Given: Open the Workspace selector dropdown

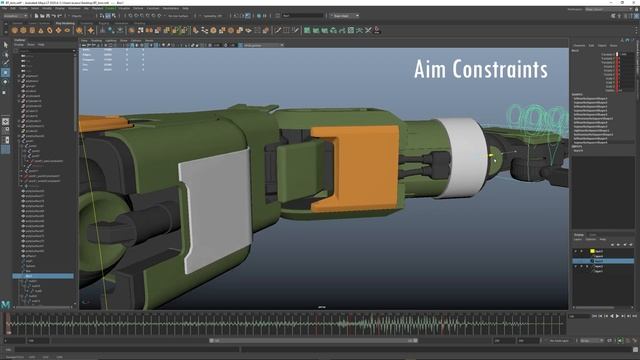Looking at the screenshot, I should tap(608, 9).
